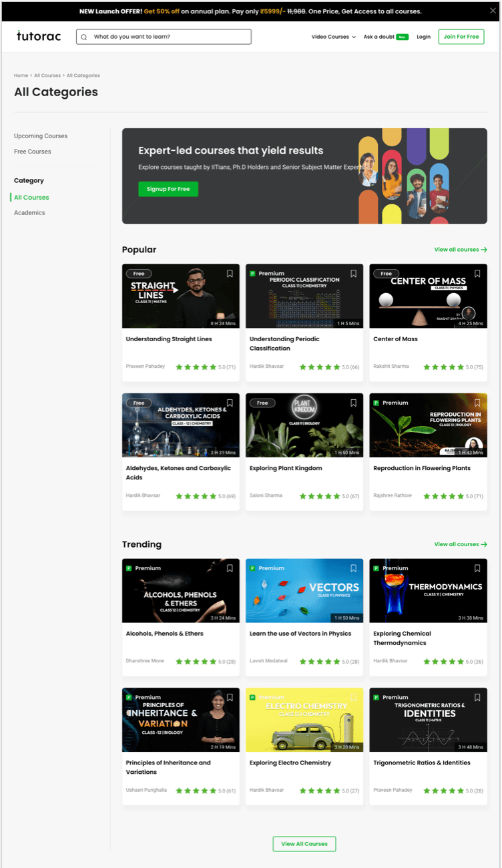Select All Courses category
502x868 pixels.
click(x=31, y=198)
